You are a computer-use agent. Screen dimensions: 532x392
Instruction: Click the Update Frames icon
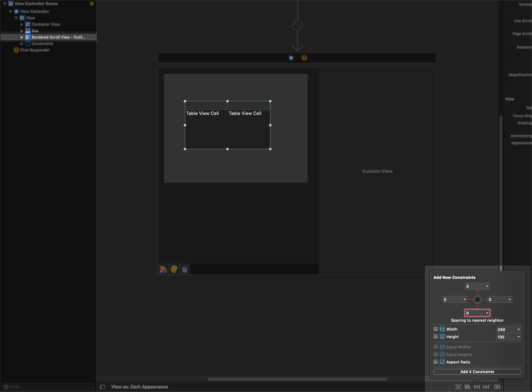click(x=458, y=387)
